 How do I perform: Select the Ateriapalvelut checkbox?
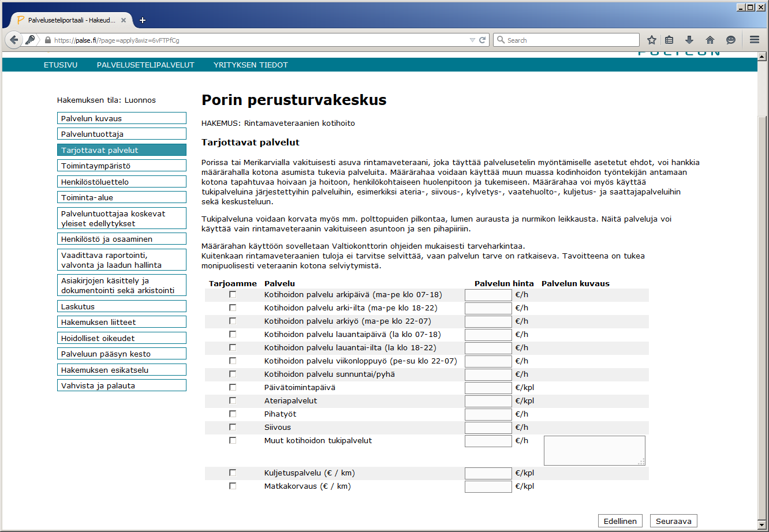233,400
